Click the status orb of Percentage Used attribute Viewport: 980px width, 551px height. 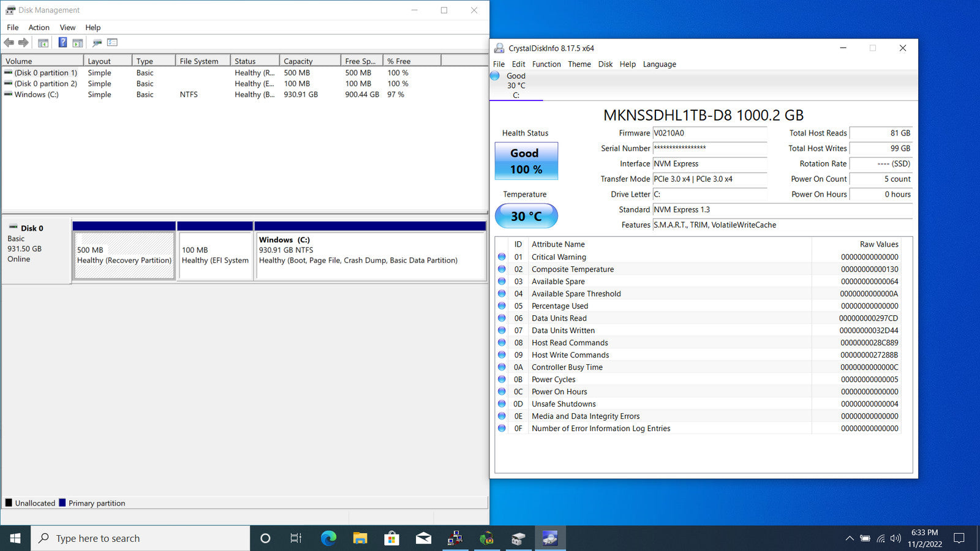502,306
